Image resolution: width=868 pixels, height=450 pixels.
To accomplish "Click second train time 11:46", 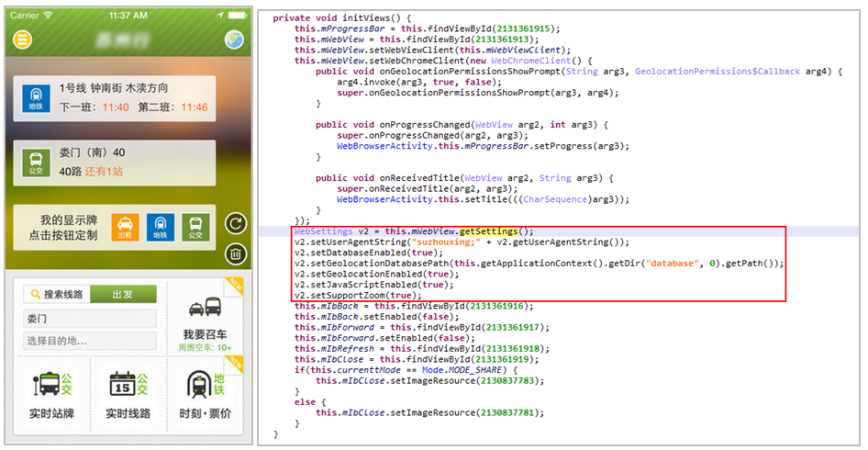I will pos(195,107).
